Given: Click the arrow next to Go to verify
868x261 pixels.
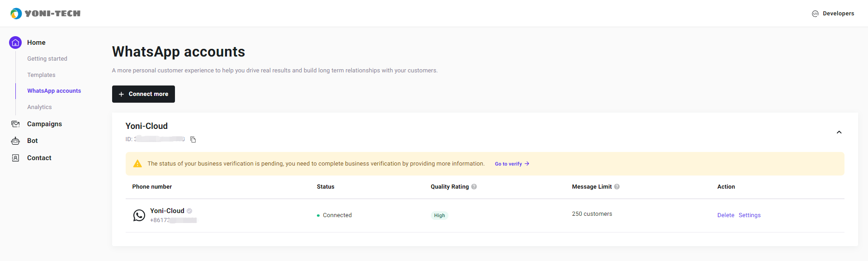Looking at the screenshot, I should [x=527, y=164].
